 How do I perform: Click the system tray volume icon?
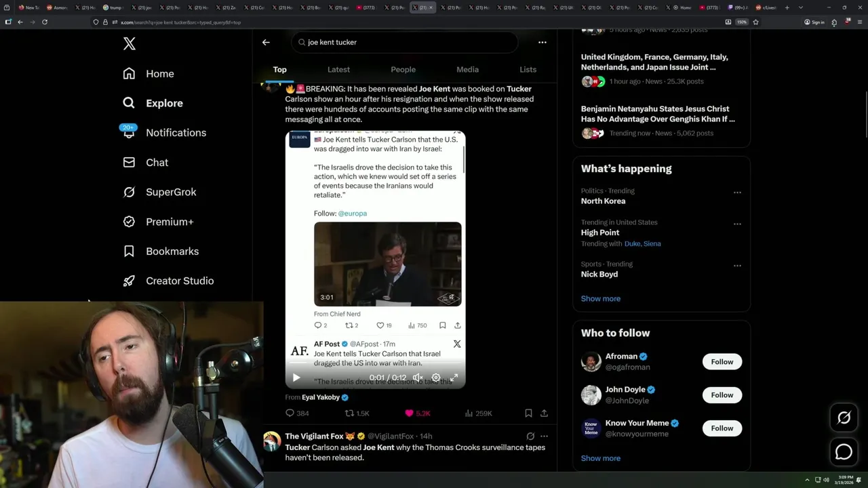point(826,480)
